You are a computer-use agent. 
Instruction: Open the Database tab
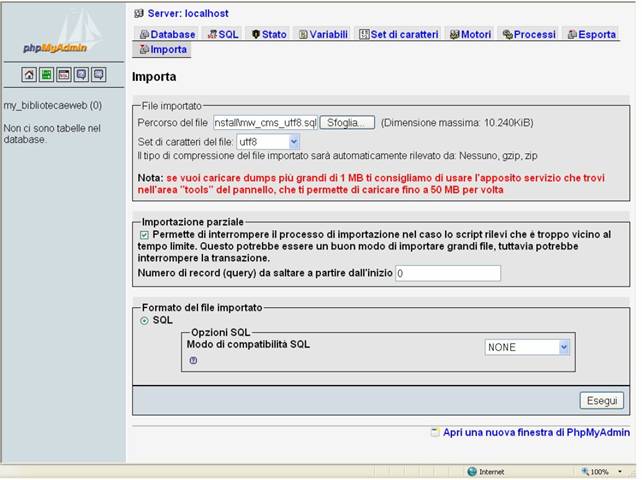click(167, 34)
